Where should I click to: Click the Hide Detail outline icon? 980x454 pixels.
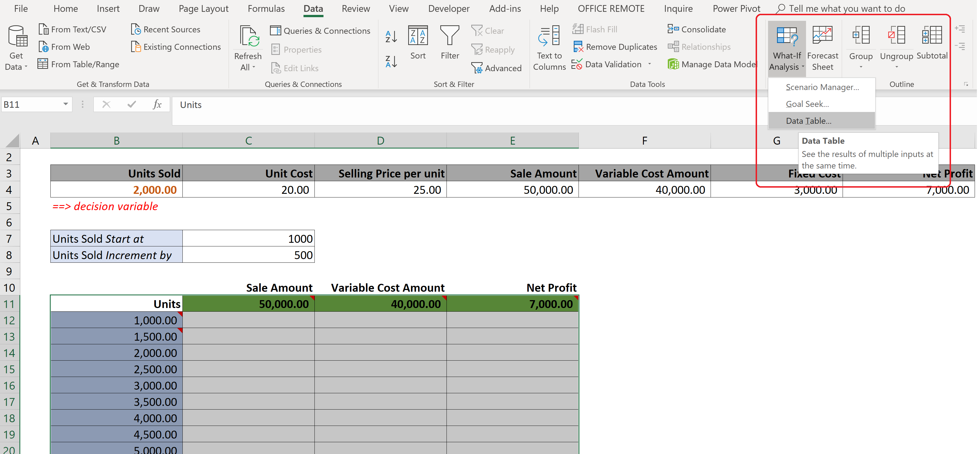[x=960, y=46]
